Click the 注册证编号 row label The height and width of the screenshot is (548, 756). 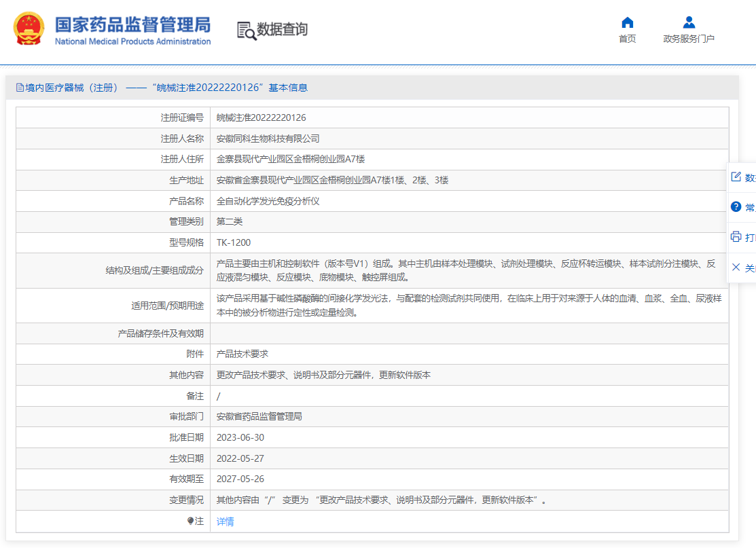pos(182,117)
